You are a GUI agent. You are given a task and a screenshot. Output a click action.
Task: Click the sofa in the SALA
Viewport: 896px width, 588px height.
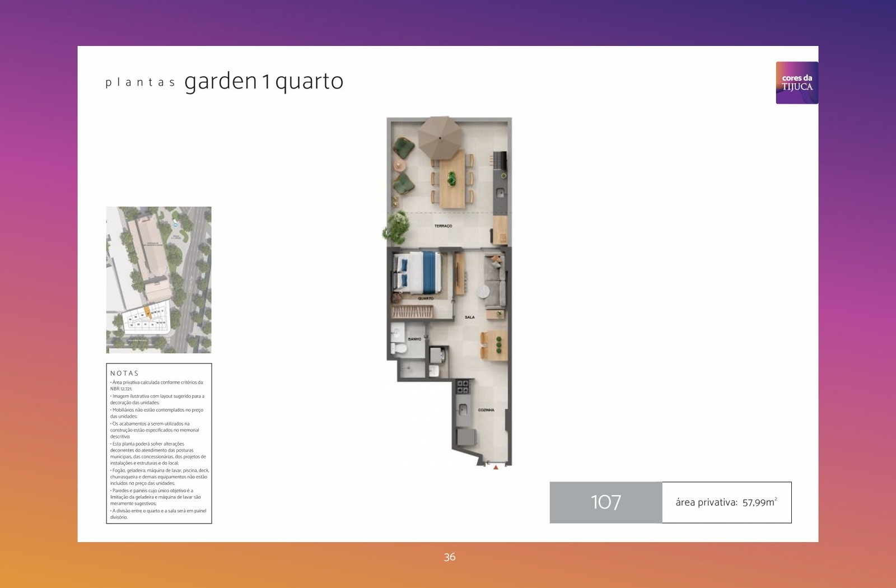pos(495,283)
